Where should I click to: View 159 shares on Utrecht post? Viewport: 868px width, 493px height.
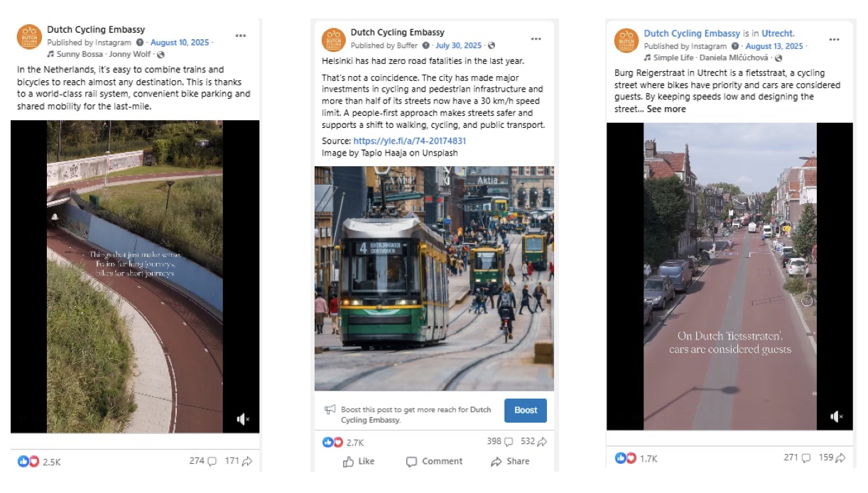(x=832, y=457)
